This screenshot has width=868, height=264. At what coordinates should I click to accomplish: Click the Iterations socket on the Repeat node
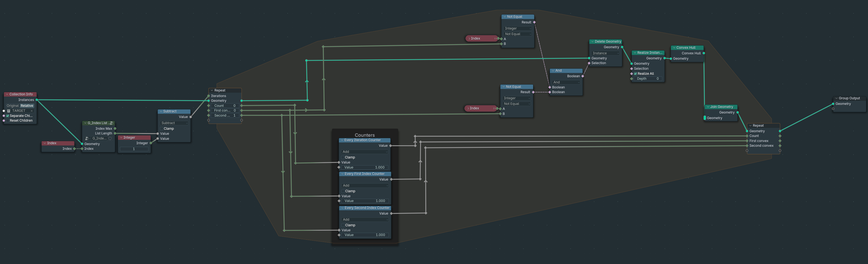point(209,96)
